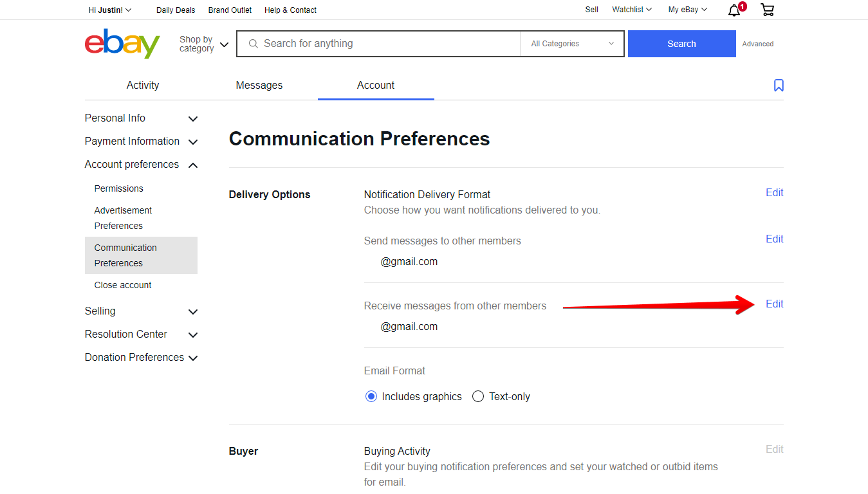Open the Help & Contact link
The image size is (868, 494).
290,10
